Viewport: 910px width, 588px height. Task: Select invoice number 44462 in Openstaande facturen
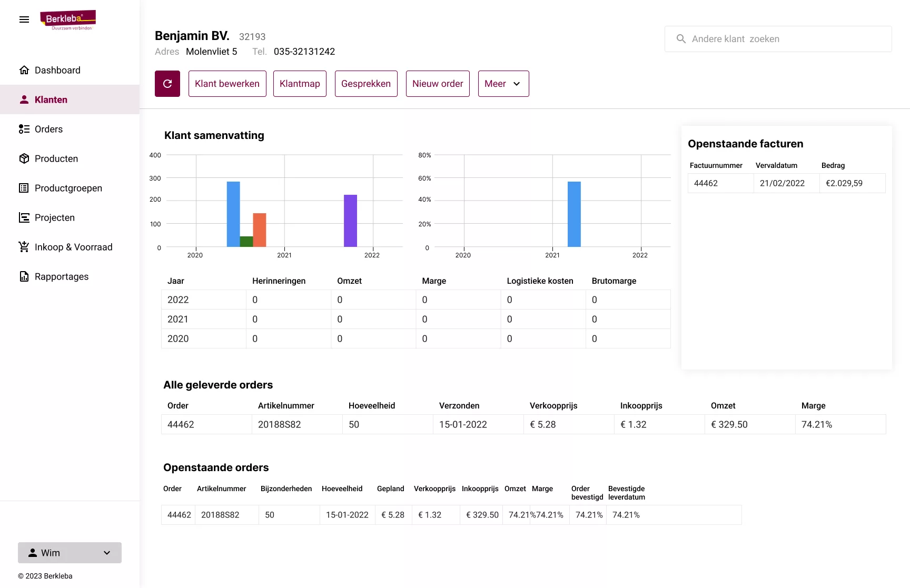706,183
